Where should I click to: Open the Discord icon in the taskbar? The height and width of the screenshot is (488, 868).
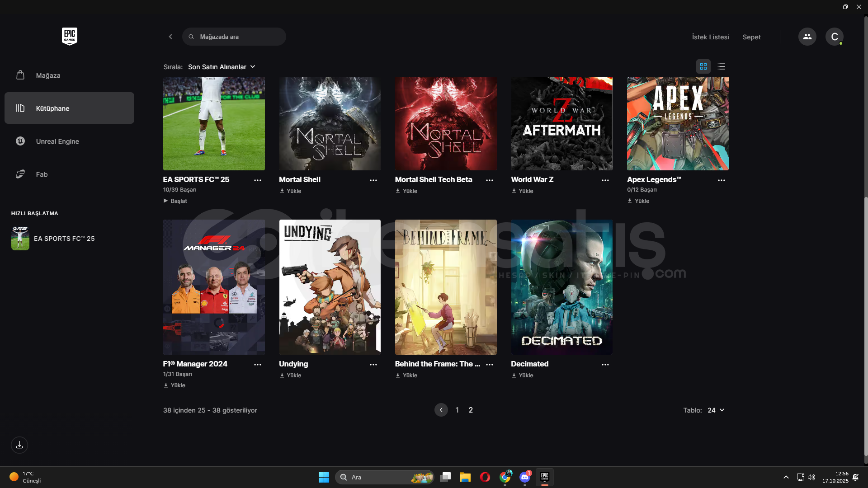pyautogui.click(x=524, y=477)
